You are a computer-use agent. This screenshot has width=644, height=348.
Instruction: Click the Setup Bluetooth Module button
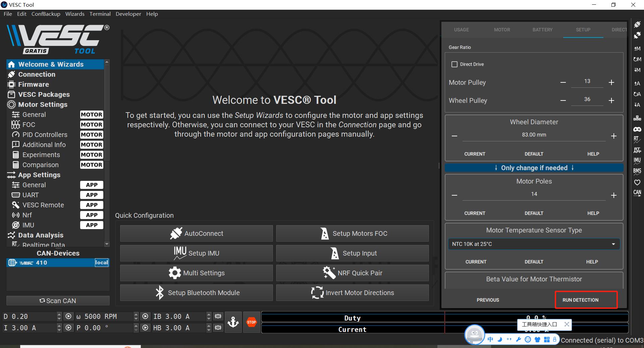coord(197,293)
